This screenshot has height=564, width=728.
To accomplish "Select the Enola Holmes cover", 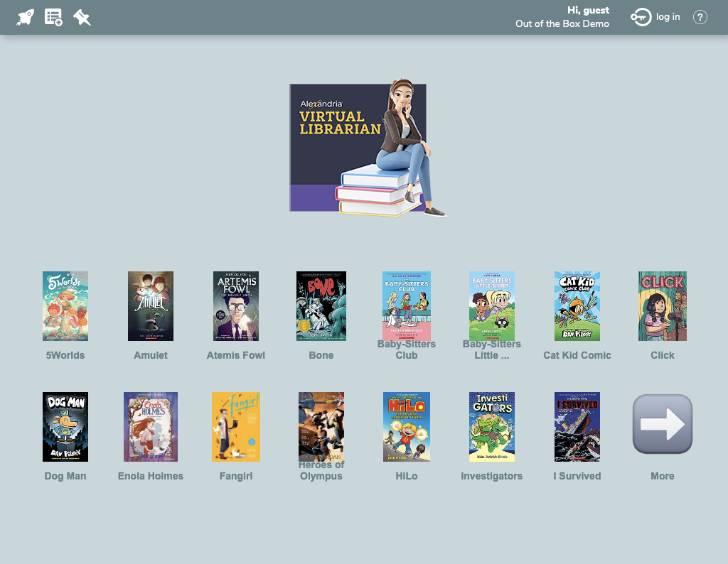I will [151, 427].
